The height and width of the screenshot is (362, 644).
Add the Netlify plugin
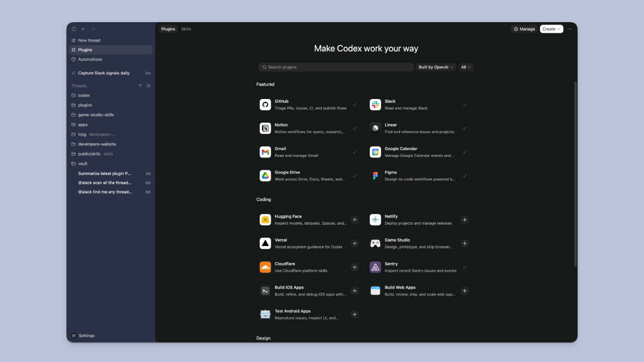tap(464, 220)
